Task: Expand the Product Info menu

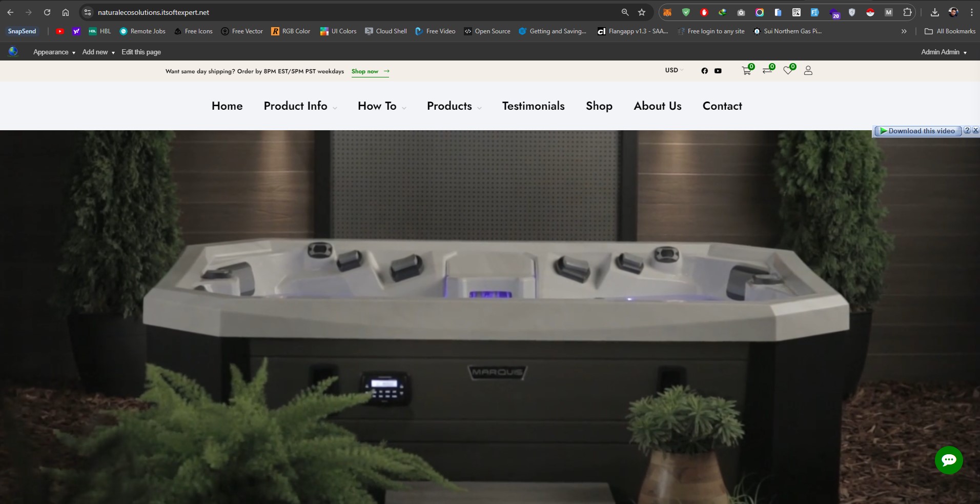Action: click(x=300, y=106)
